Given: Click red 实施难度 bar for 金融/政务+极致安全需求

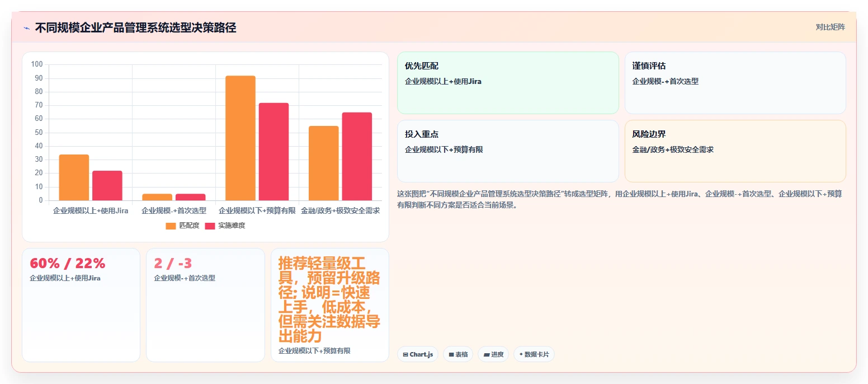Looking at the screenshot, I should 357,156.
